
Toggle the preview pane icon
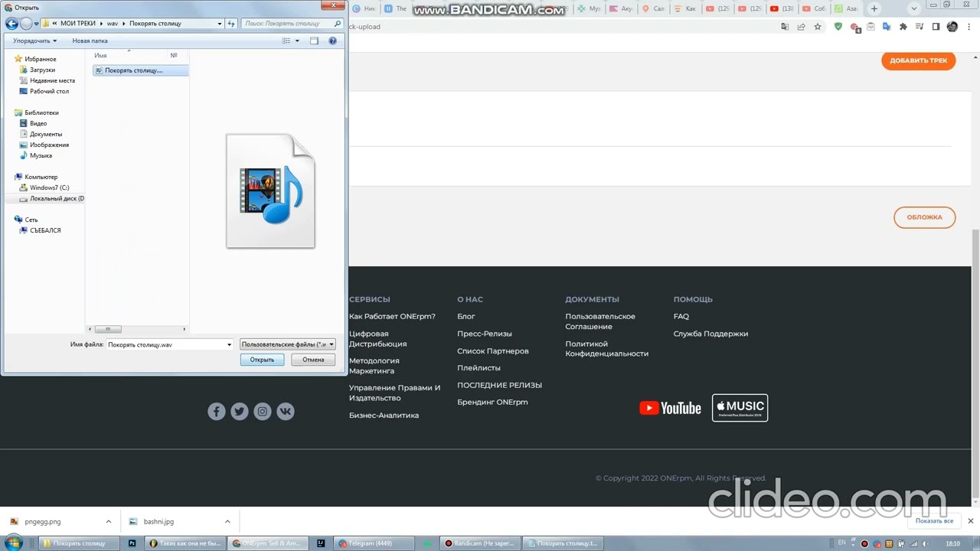pos(314,41)
